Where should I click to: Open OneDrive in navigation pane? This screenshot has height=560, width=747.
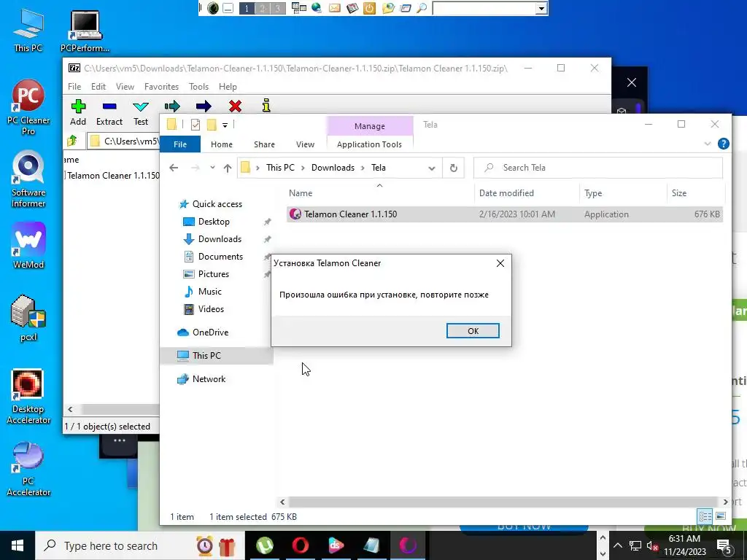click(x=210, y=332)
